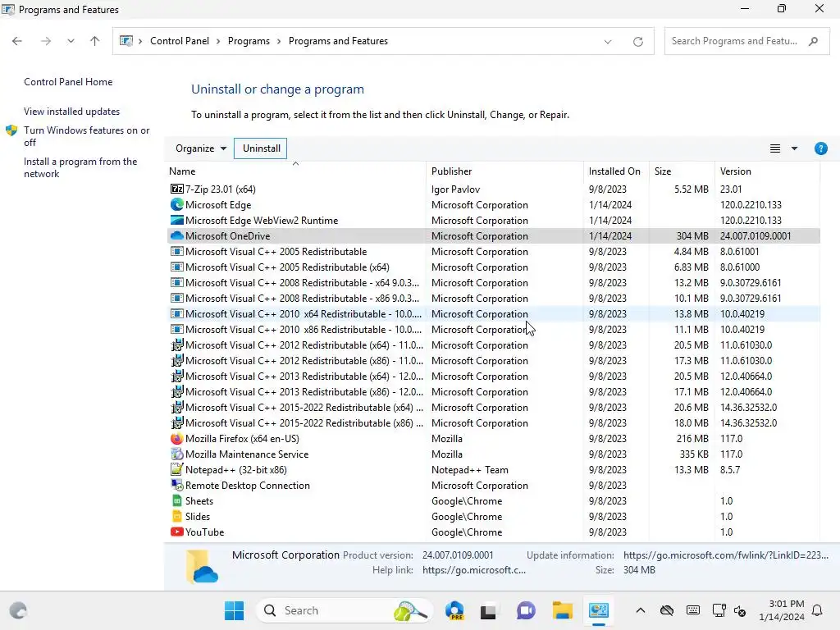Open Install a program from the network

[80, 167]
